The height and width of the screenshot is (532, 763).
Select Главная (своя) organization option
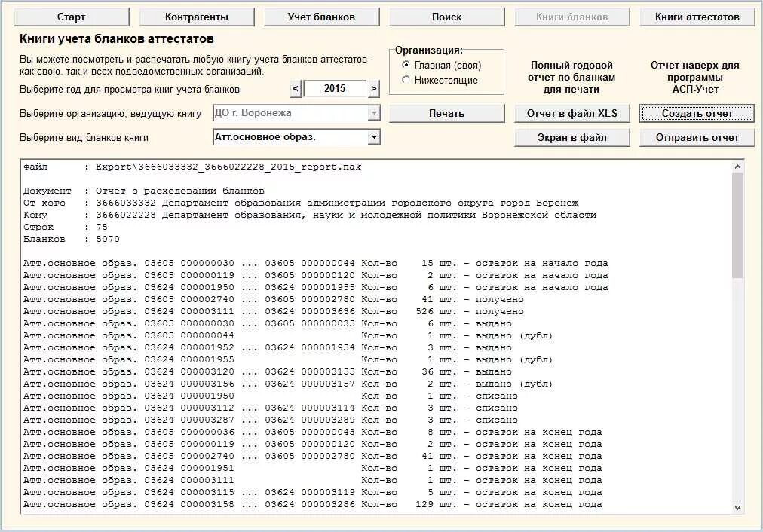tap(441, 65)
